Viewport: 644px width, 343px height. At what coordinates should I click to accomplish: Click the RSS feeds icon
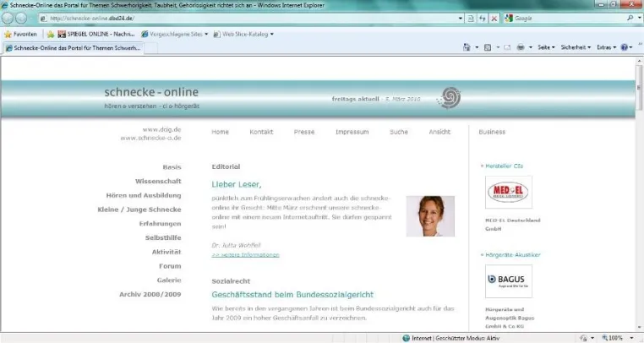coord(488,47)
